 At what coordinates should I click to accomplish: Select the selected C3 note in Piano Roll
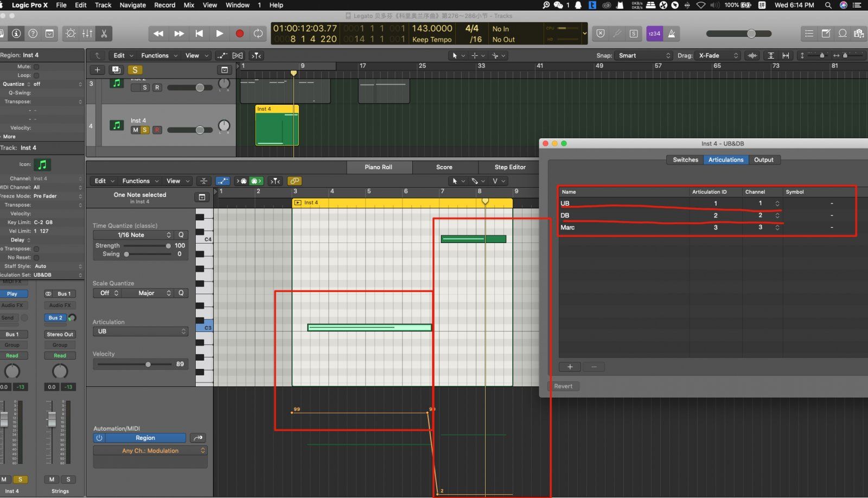point(369,328)
